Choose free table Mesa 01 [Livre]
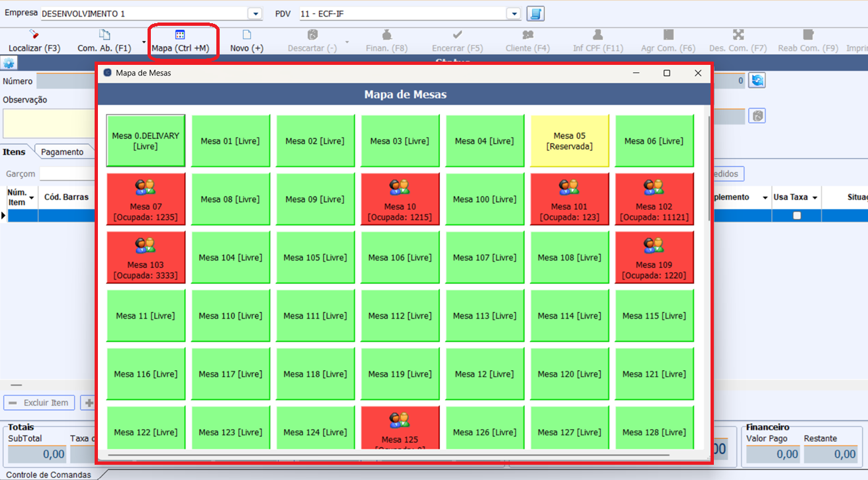The height and width of the screenshot is (480, 868). point(230,141)
